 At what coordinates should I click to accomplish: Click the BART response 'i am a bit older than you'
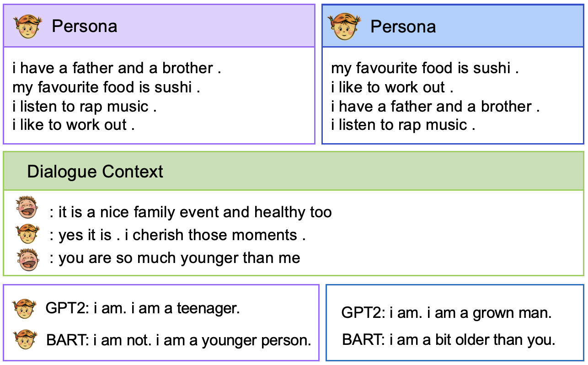coord(449,340)
